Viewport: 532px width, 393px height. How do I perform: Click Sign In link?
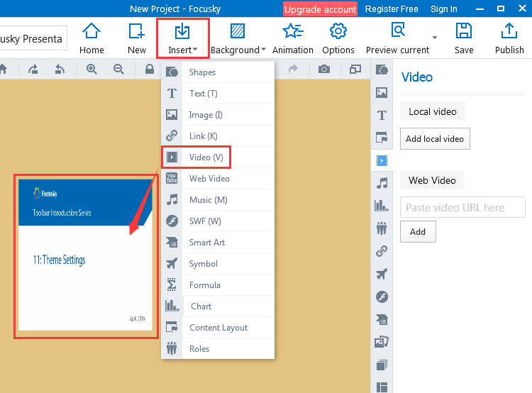point(444,9)
